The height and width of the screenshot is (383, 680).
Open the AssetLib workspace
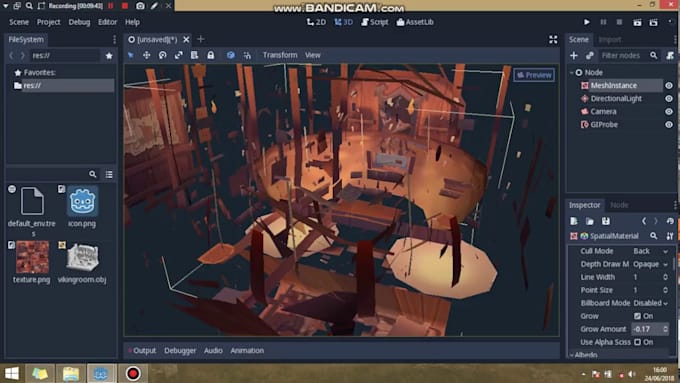click(x=415, y=22)
